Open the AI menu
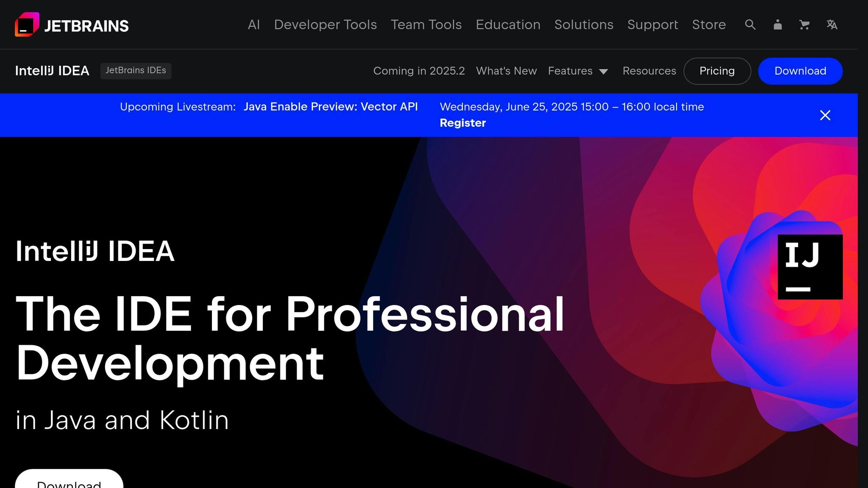868x488 pixels. click(x=254, y=25)
